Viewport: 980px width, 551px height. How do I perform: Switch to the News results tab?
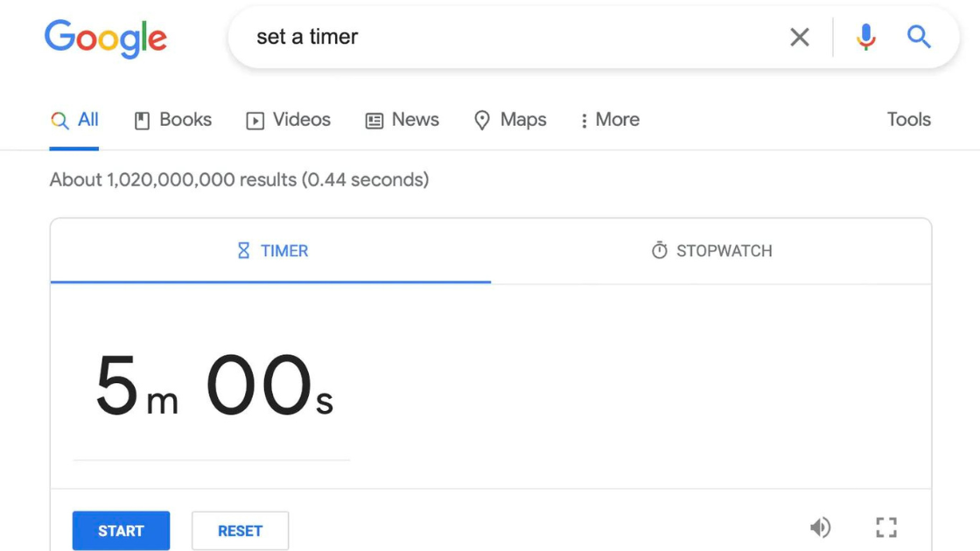(x=402, y=120)
